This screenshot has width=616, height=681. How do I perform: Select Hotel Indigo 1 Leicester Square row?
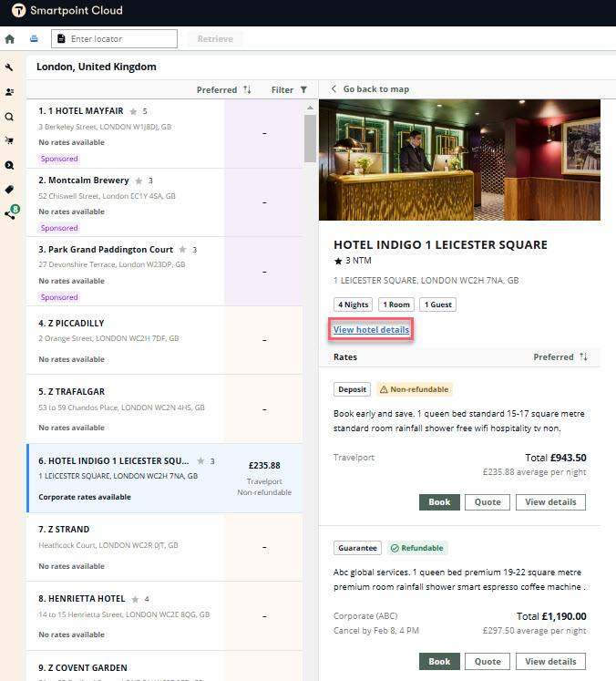[165, 479]
